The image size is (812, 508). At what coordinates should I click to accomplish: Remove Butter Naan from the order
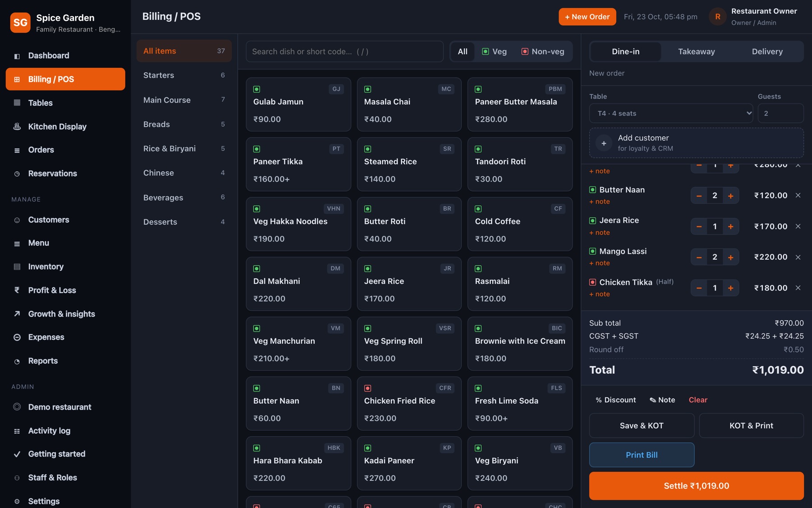798,196
